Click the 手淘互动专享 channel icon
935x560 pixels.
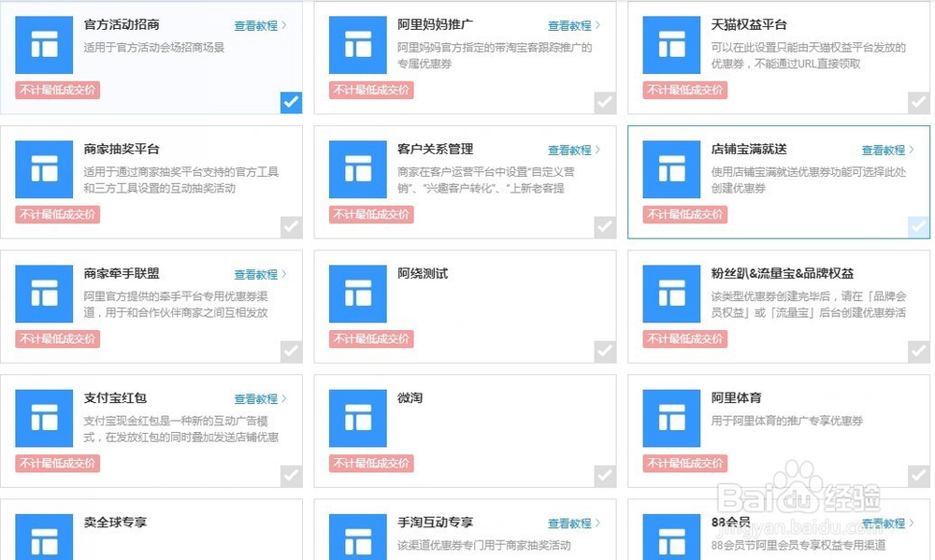point(358,537)
